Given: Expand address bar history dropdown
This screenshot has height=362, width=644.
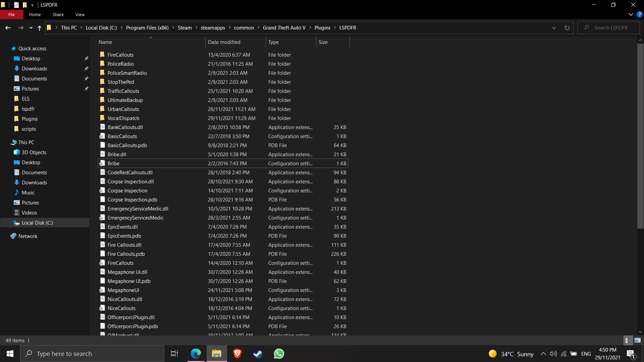Looking at the screenshot, I should point(554,28).
